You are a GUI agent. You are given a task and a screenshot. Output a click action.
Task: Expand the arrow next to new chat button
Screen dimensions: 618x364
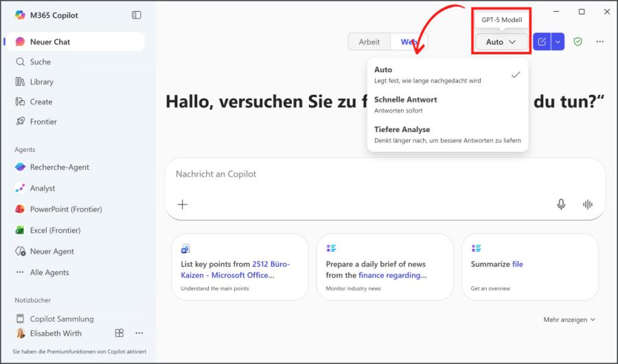pos(558,42)
